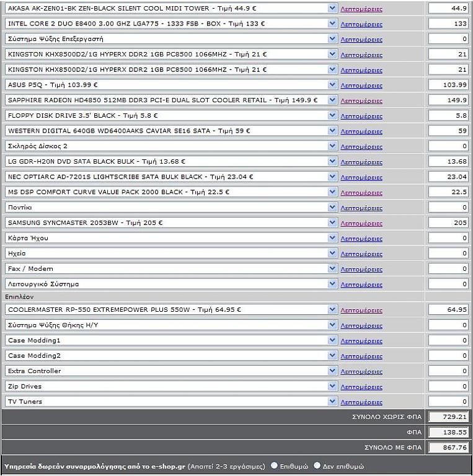Click the 59 price field
The width and height of the screenshot is (473, 476).
[x=448, y=131]
